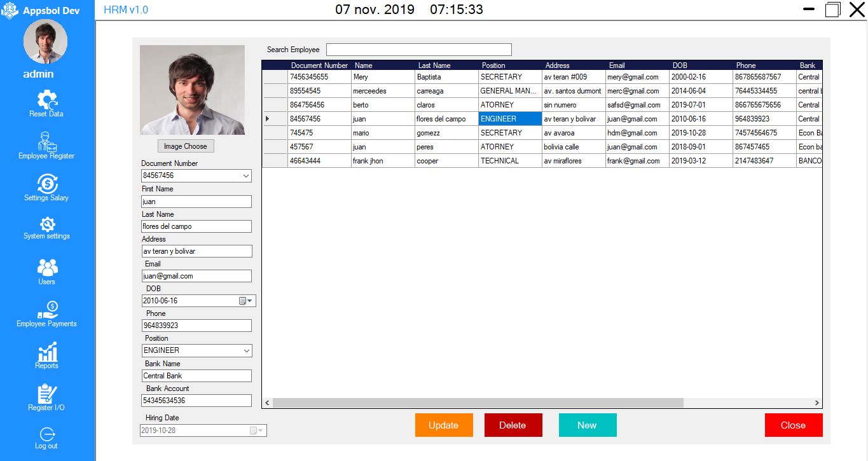The width and height of the screenshot is (868, 461).
Task: Click in the Search Employee field
Action: coord(418,50)
